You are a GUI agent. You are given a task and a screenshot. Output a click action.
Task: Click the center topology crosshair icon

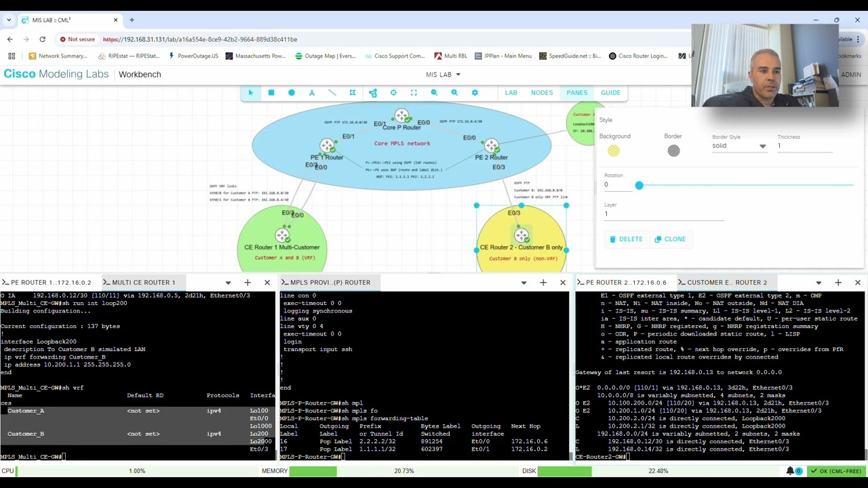point(393,93)
